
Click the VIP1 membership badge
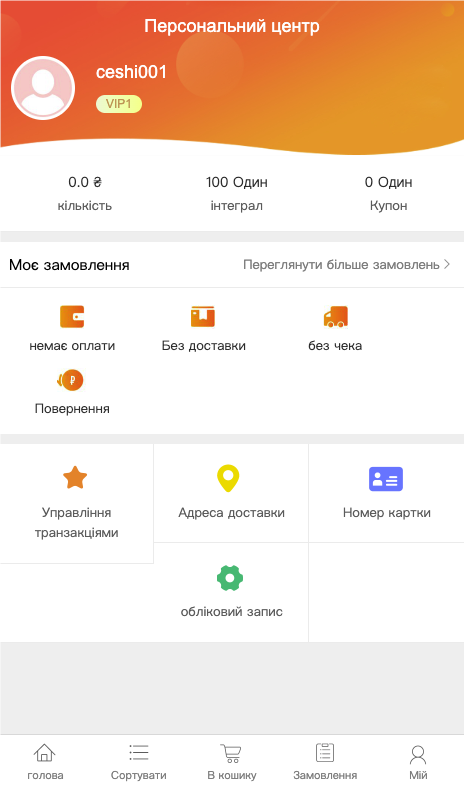coord(119,104)
